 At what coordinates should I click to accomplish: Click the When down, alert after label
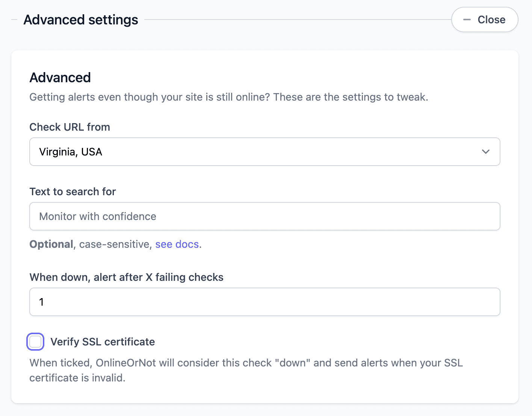pyautogui.click(x=126, y=277)
